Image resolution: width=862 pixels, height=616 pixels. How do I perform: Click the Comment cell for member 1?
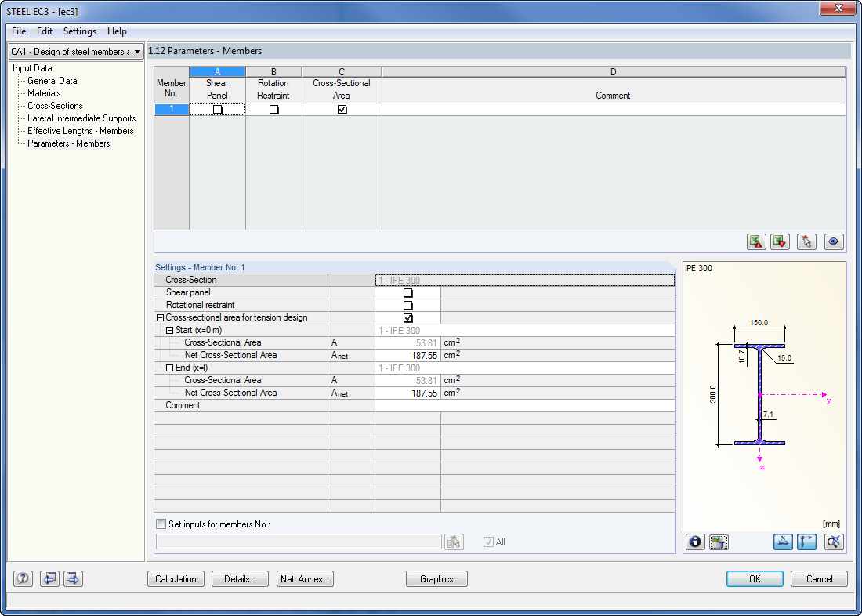pos(613,110)
